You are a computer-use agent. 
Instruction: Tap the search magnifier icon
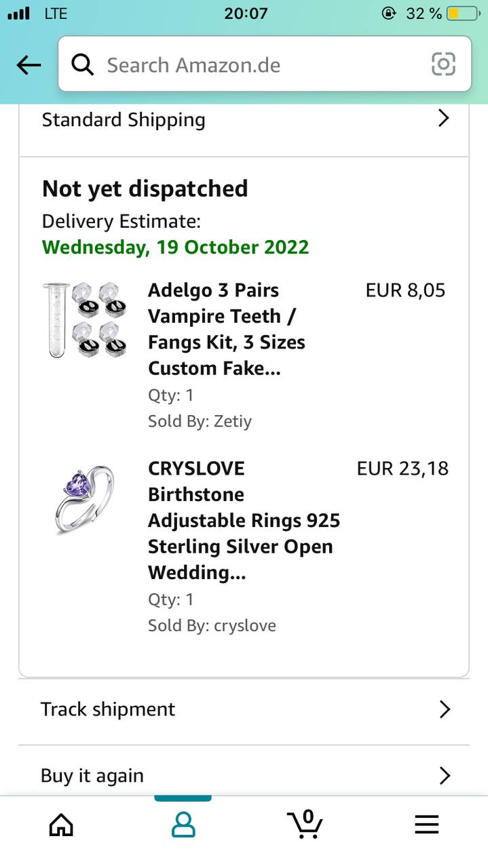click(x=83, y=65)
